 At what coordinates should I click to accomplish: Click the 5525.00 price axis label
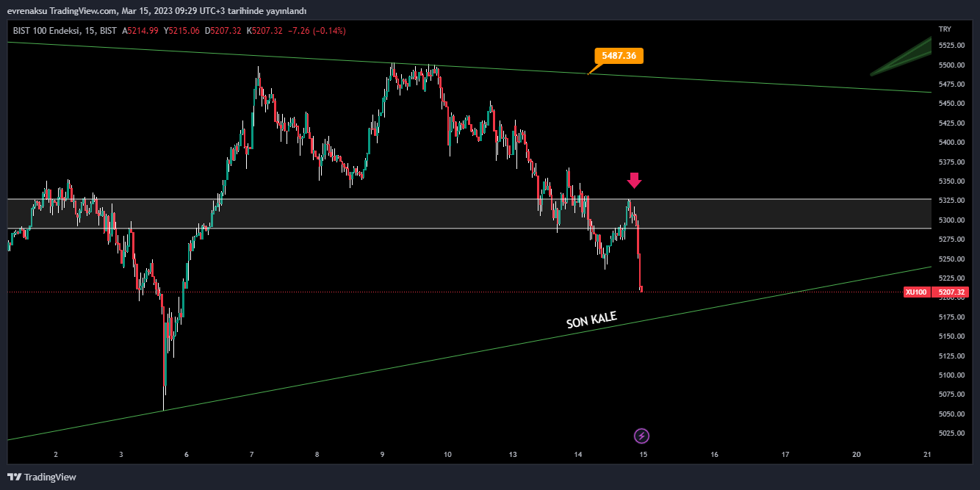tap(951, 46)
